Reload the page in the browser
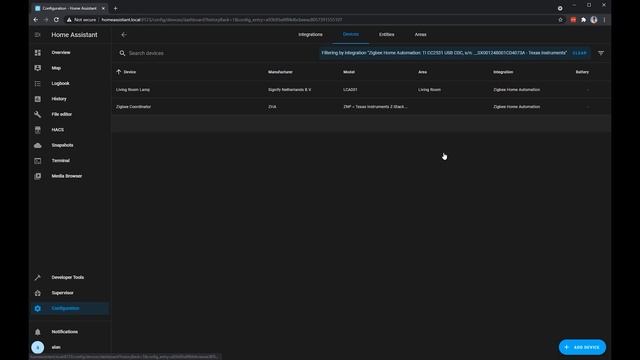The height and width of the screenshot is (360, 640). (56, 20)
